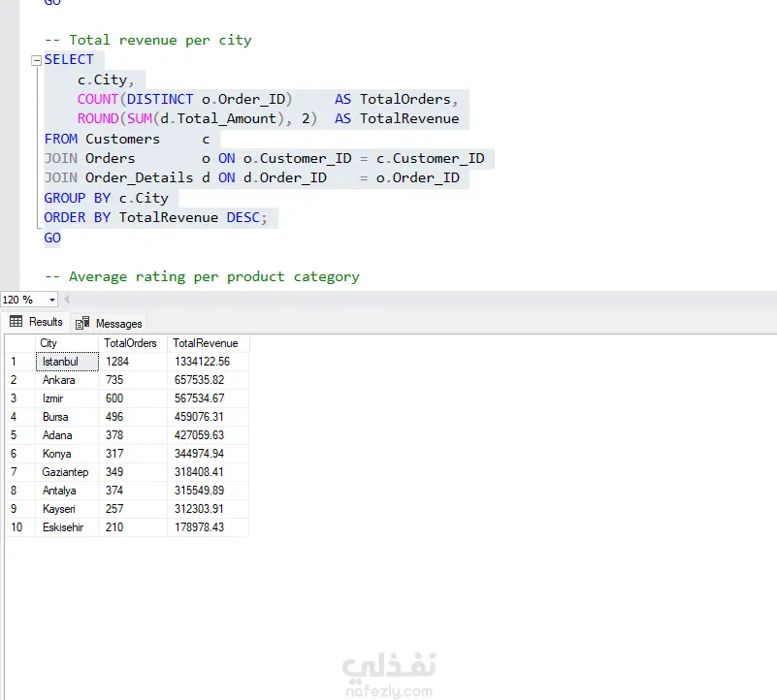Click the 374 TotalOrders cell
The image size is (777, 700).
(133, 491)
